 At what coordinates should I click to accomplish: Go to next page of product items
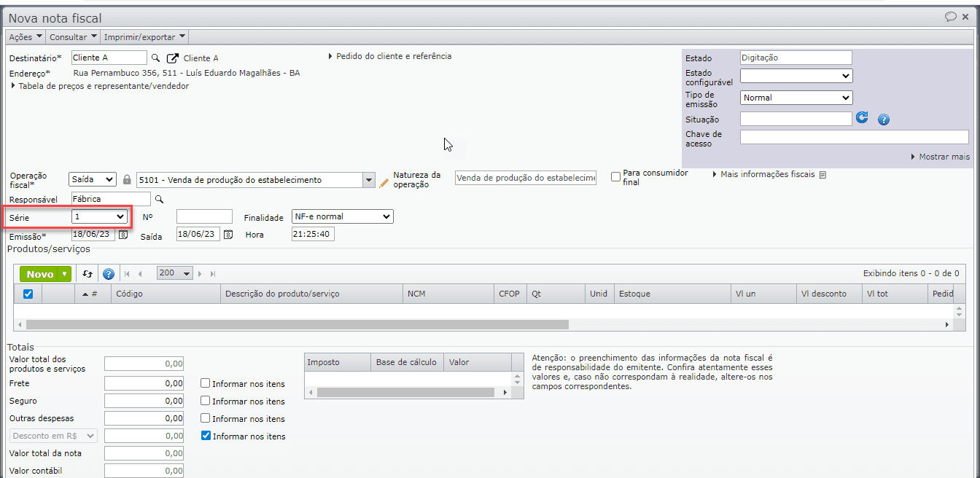tap(201, 274)
